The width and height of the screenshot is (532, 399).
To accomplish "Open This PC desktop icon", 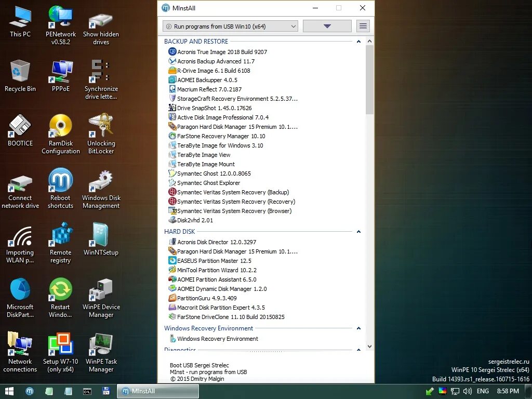I will coord(20,21).
